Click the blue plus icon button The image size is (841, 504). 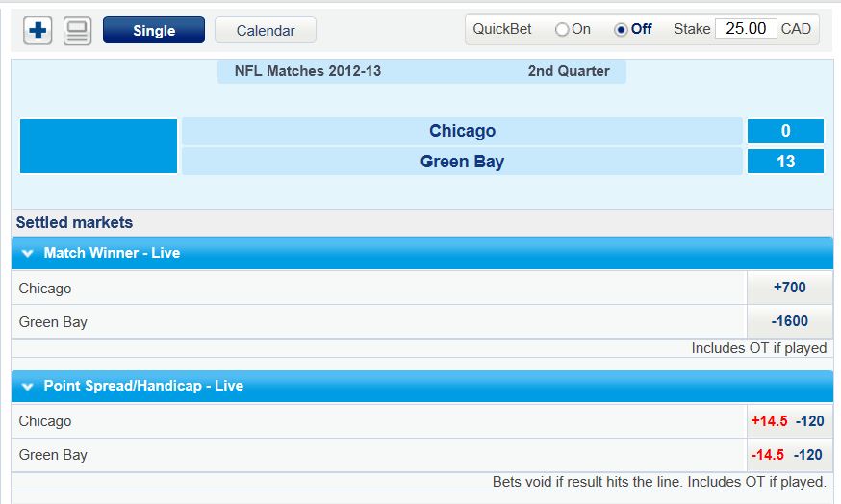pyautogui.click(x=38, y=31)
